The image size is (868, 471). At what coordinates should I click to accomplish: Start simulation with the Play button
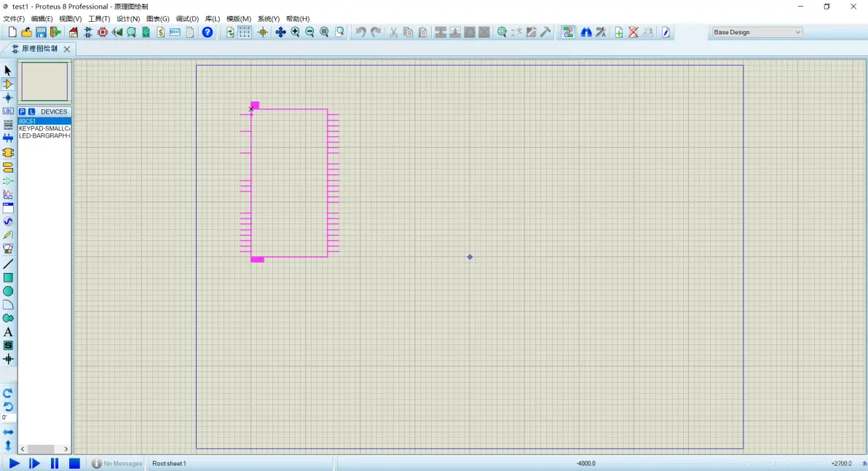tap(14, 463)
